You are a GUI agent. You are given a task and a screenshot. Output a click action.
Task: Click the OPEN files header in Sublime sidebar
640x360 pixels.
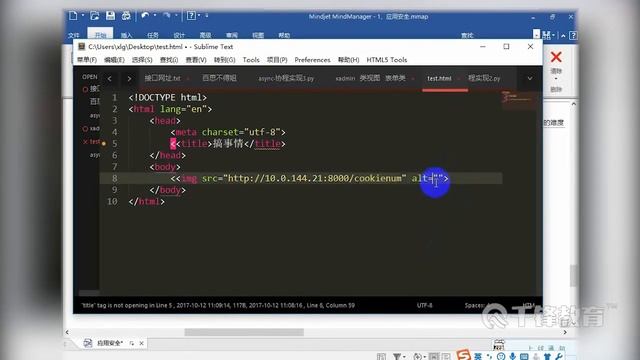click(x=90, y=77)
